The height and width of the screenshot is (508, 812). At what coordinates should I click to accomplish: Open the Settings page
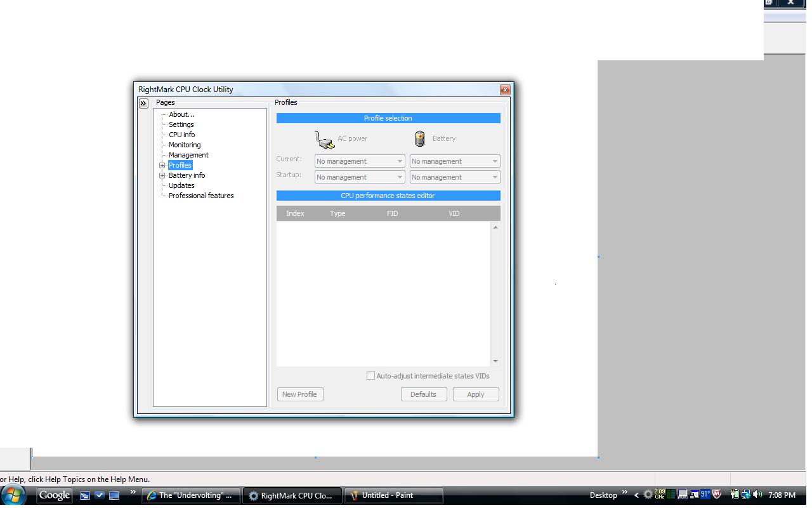(x=181, y=124)
